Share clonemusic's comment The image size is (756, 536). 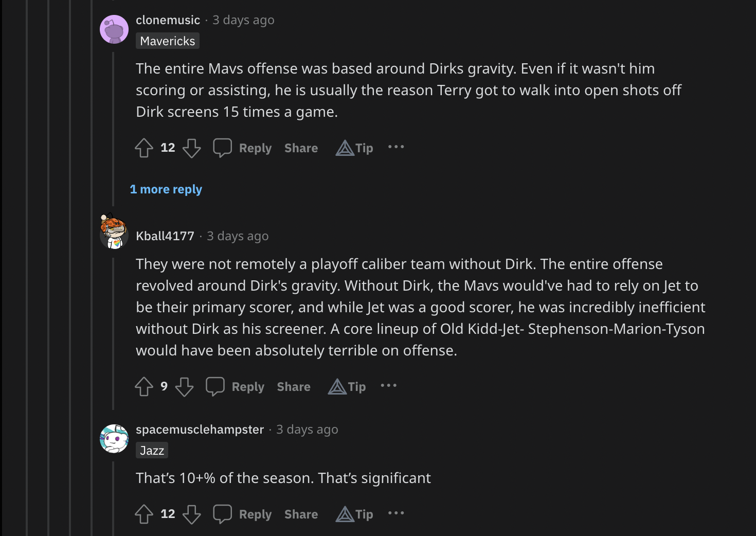(x=301, y=148)
